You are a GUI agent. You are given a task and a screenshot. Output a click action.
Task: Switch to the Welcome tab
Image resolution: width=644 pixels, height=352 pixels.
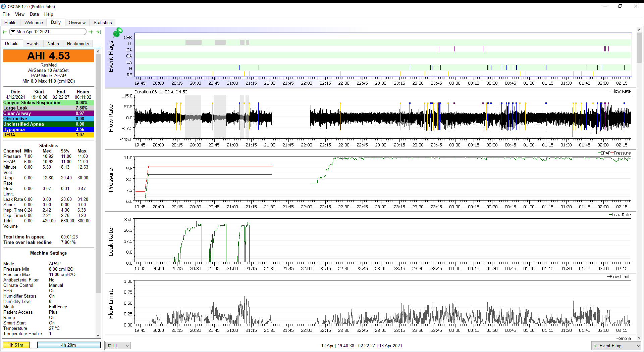pos(34,23)
